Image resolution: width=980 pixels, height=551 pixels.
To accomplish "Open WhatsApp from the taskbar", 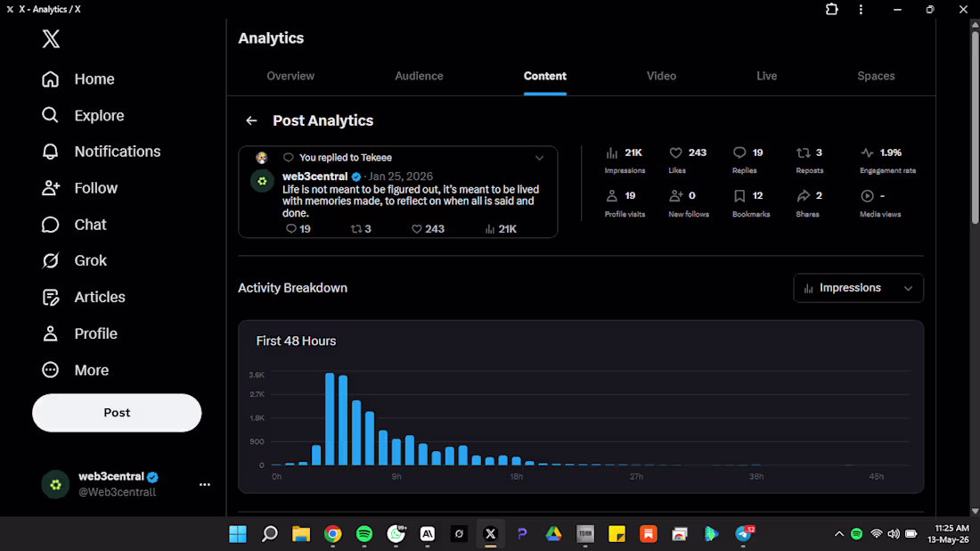I will tap(396, 533).
